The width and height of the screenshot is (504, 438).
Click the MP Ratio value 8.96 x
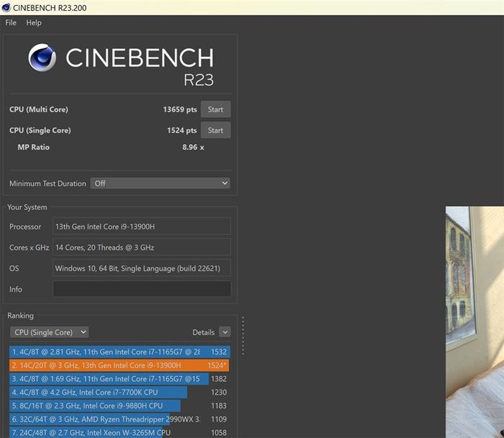tap(193, 147)
